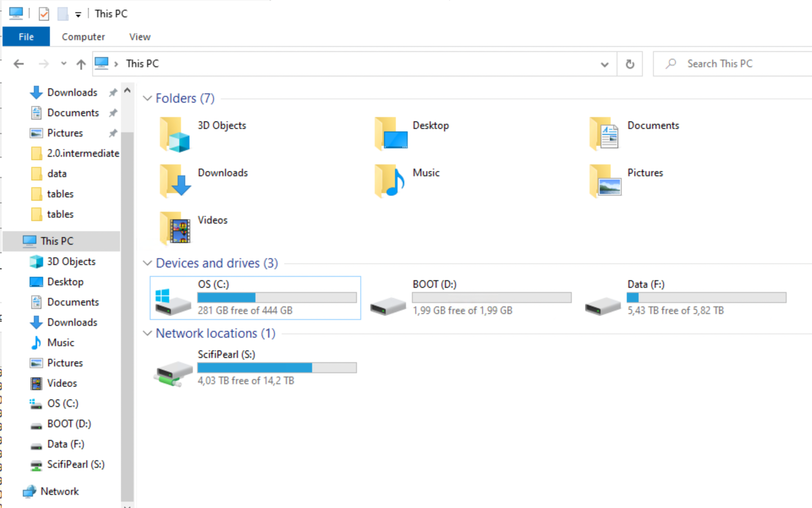Switch to the View ribbon tab
Screen dimensions: 812x508
(140, 37)
